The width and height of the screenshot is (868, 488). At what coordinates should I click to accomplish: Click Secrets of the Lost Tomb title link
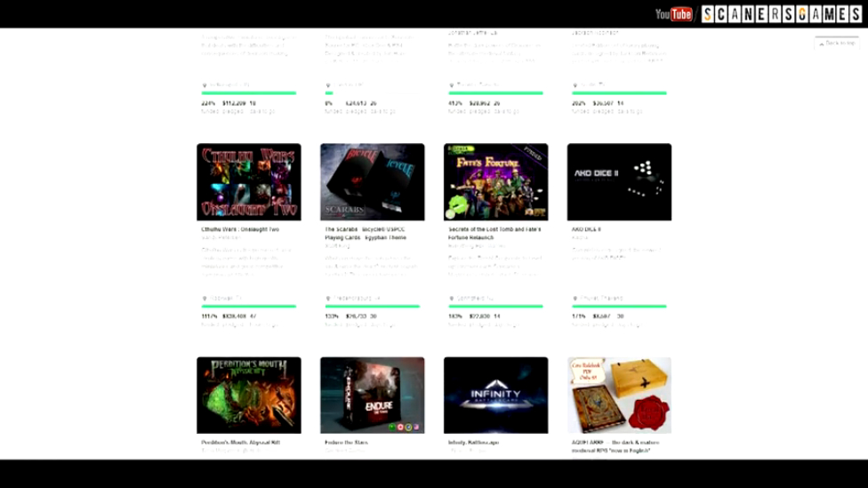click(494, 233)
